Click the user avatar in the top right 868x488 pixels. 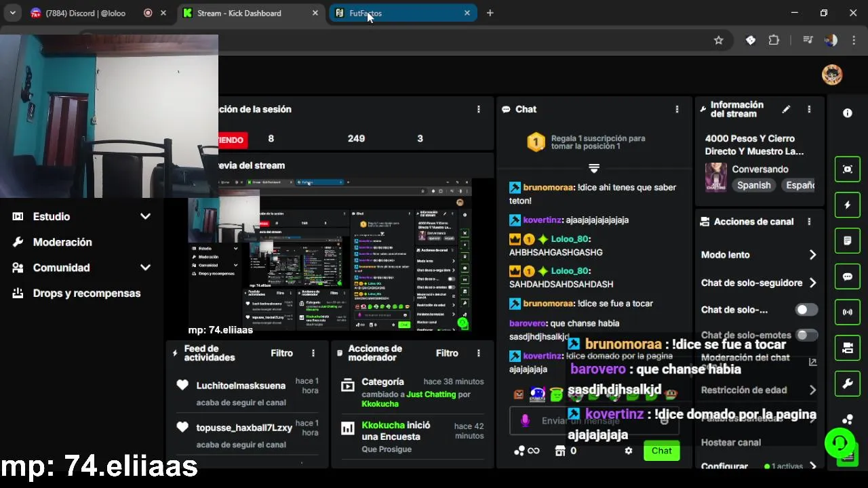[x=832, y=75]
